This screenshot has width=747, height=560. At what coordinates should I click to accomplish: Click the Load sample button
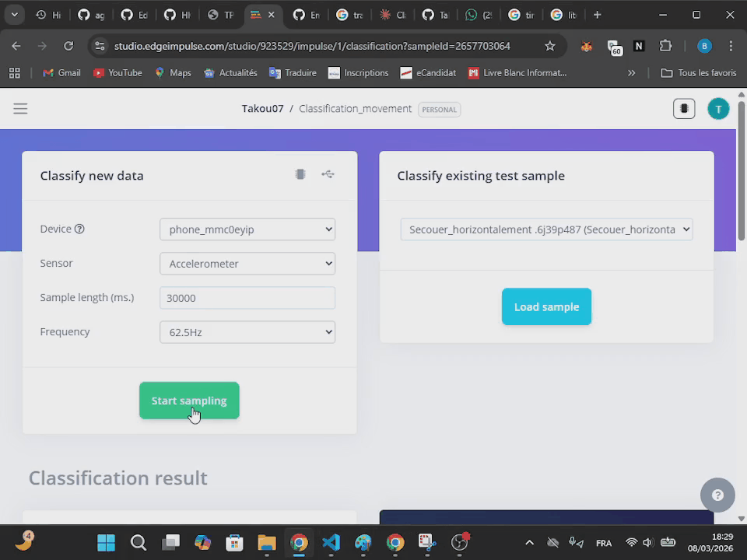click(546, 307)
